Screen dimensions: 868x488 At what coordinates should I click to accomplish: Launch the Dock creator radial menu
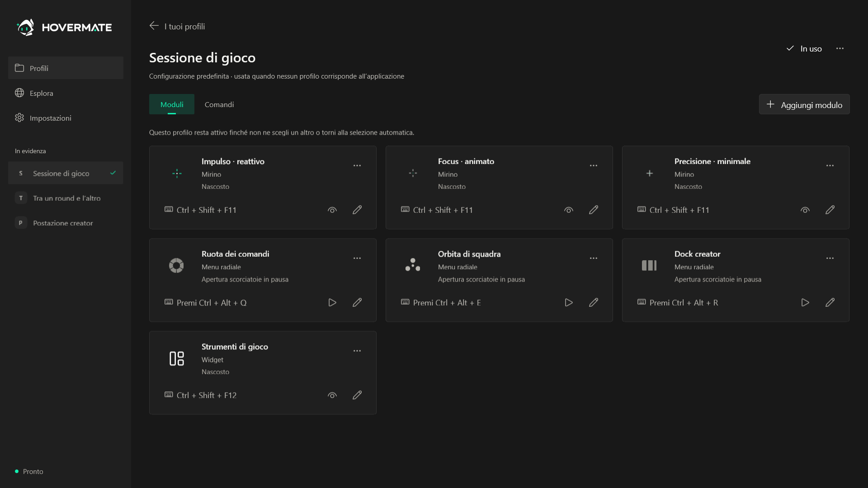pyautogui.click(x=805, y=302)
